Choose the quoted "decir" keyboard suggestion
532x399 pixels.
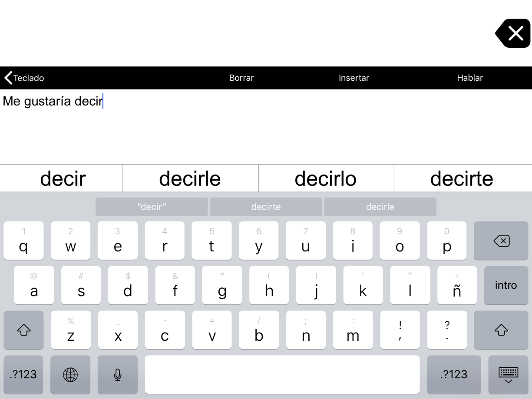click(x=152, y=207)
